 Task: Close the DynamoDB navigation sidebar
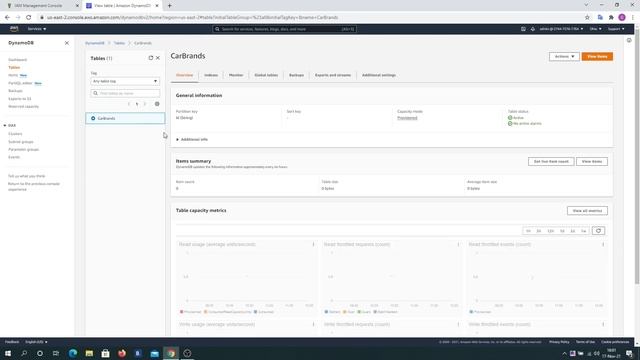(x=67, y=43)
